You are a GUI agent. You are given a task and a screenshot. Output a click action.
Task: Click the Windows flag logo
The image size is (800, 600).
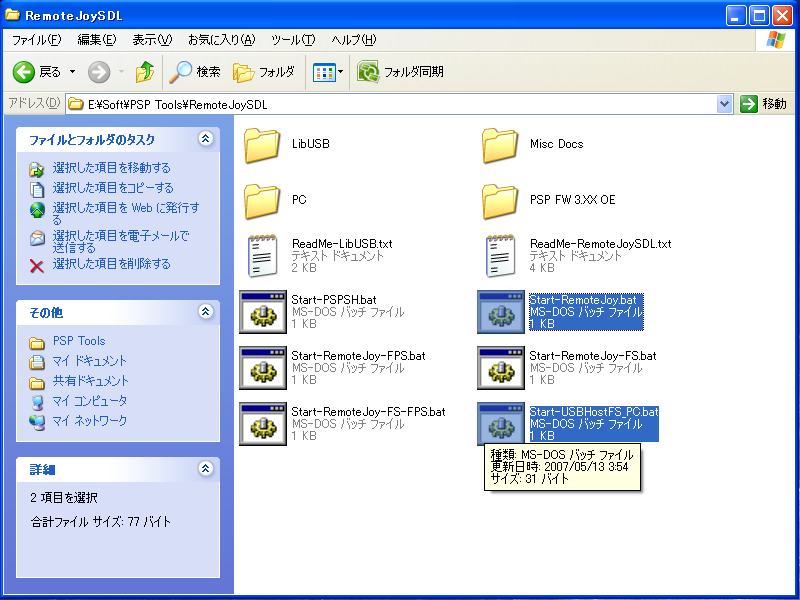coord(776,40)
